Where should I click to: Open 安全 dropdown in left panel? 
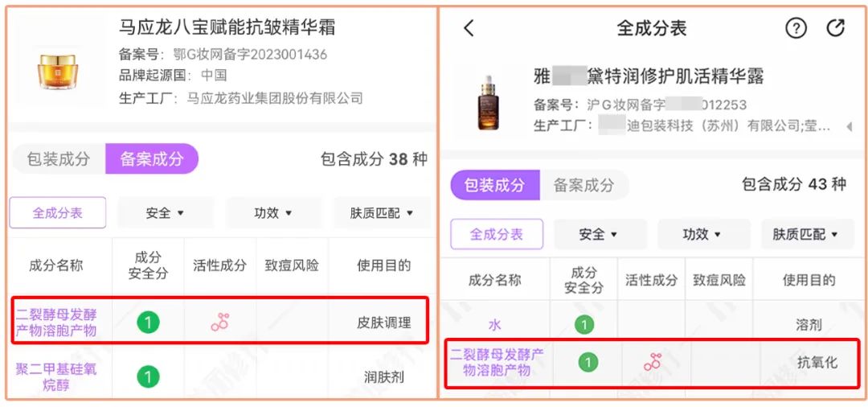click(165, 212)
